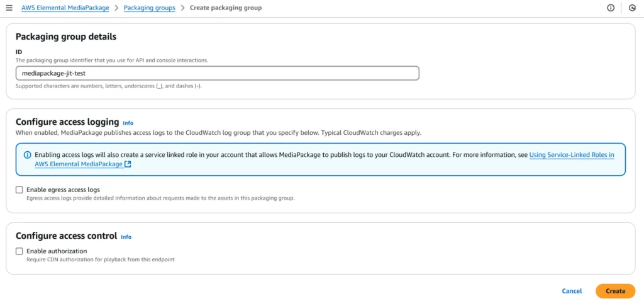Enable egress access logs checkbox

tap(19, 190)
